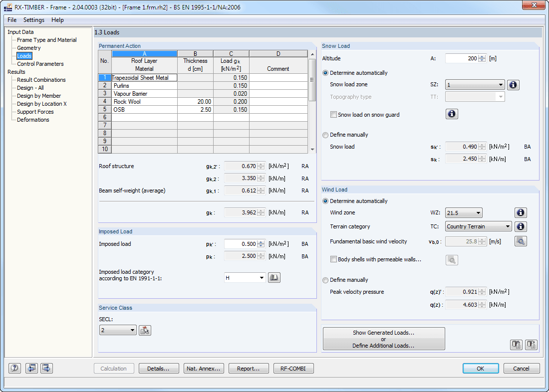Open Design by Location X results item
The height and width of the screenshot is (392, 549).
[41, 104]
